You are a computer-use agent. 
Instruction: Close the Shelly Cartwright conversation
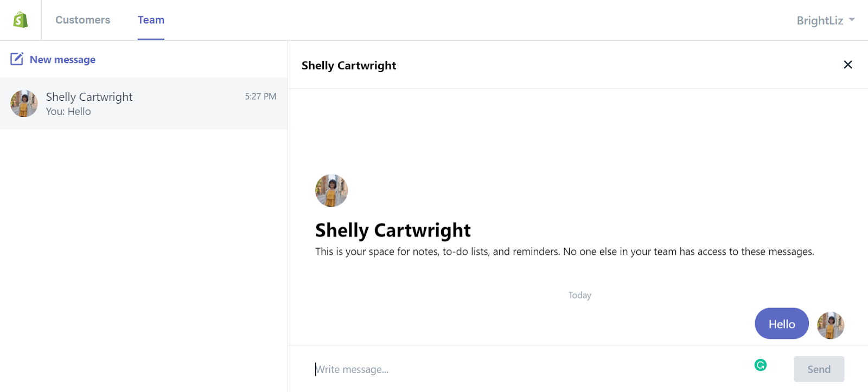pyautogui.click(x=848, y=65)
